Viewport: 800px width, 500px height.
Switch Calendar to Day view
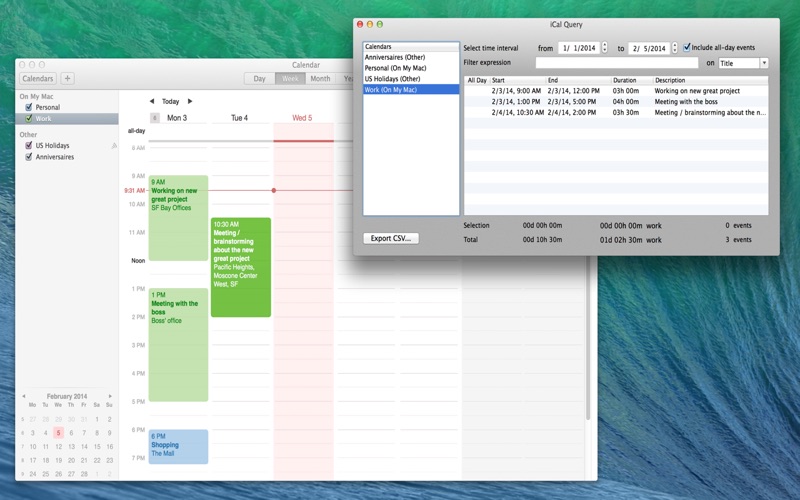(259, 79)
